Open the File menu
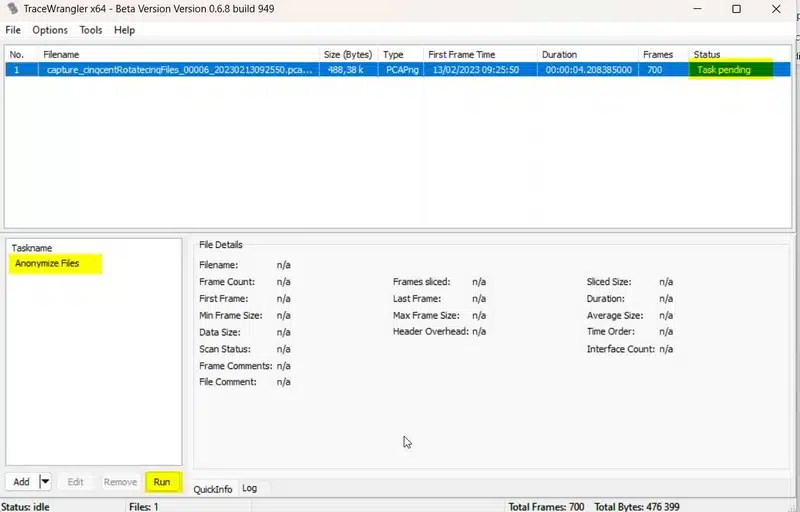The width and height of the screenshot is (800, 512). click(x=13, y=30)
